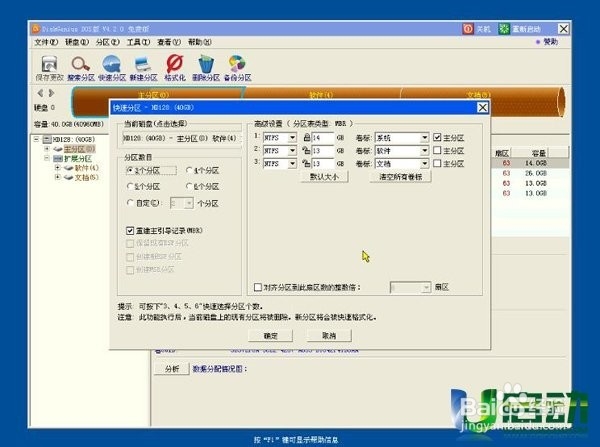The image size is (600, 447).
Task: Open volume label dropdown showing 文档
Action: point(424,164)
